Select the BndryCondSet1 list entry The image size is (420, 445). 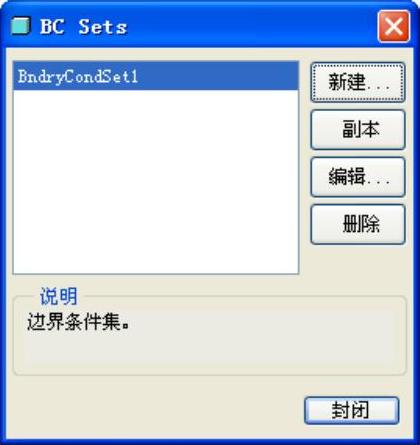(x=155, y=76)
